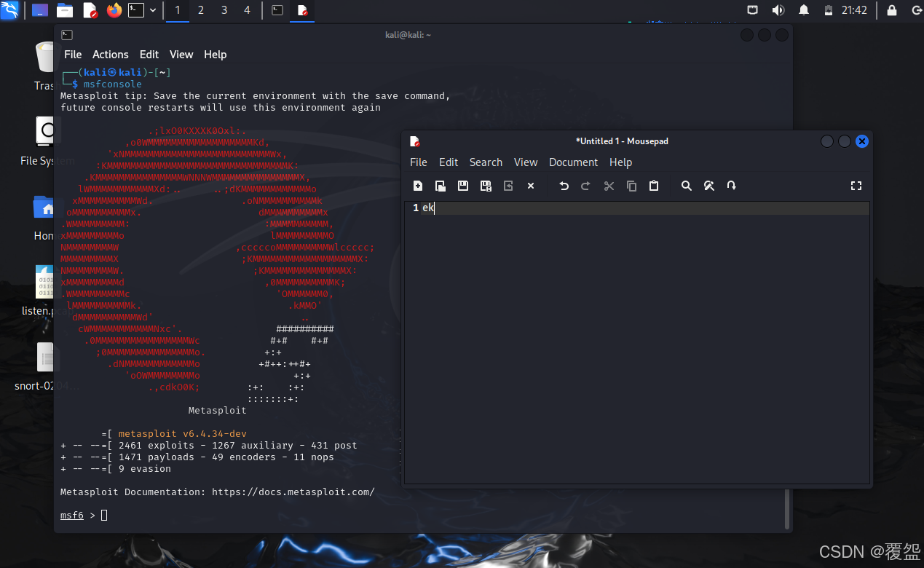Switch to workspace 4
Image resolution: width=924 pixels, height=568 pixels.
click(248, 10)
